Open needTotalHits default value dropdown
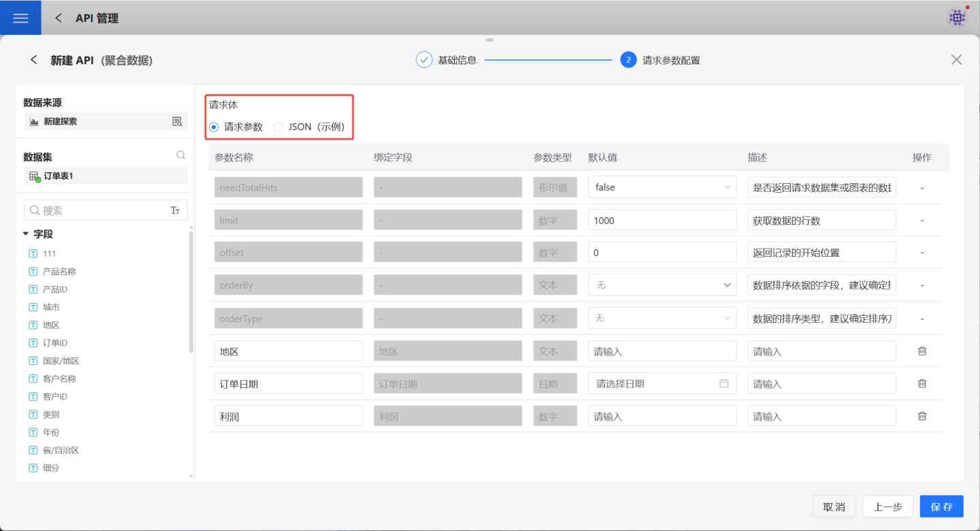980x531 pixels. coord(661,187)
